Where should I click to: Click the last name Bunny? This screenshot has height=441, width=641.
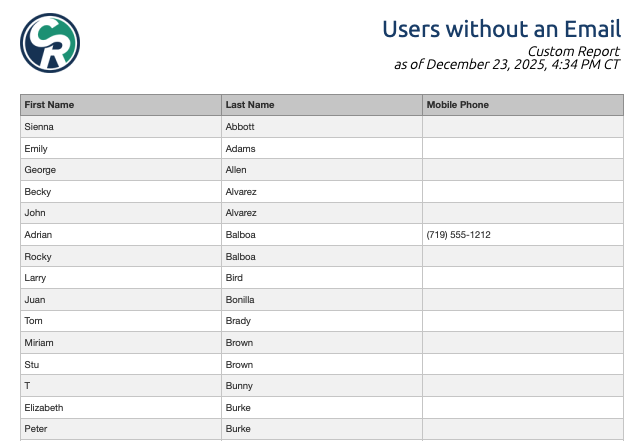click(239, 386)
